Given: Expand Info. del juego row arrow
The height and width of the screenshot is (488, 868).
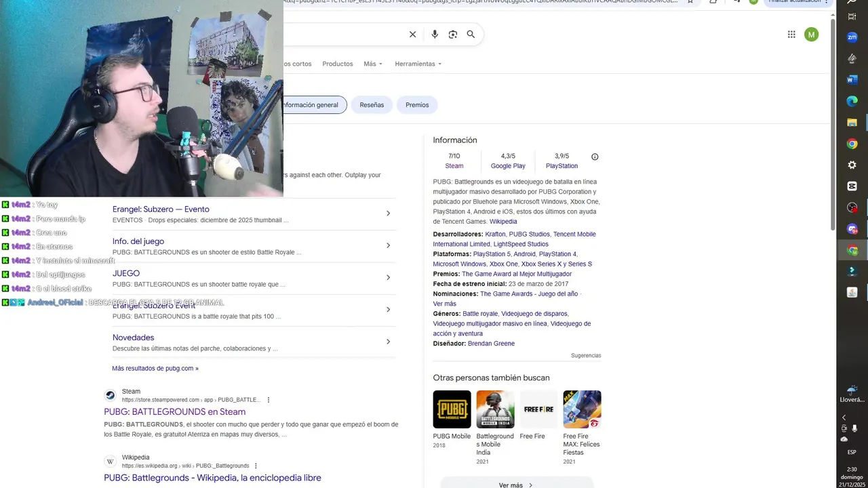Looking at the screenshot, I should [388, 245].
